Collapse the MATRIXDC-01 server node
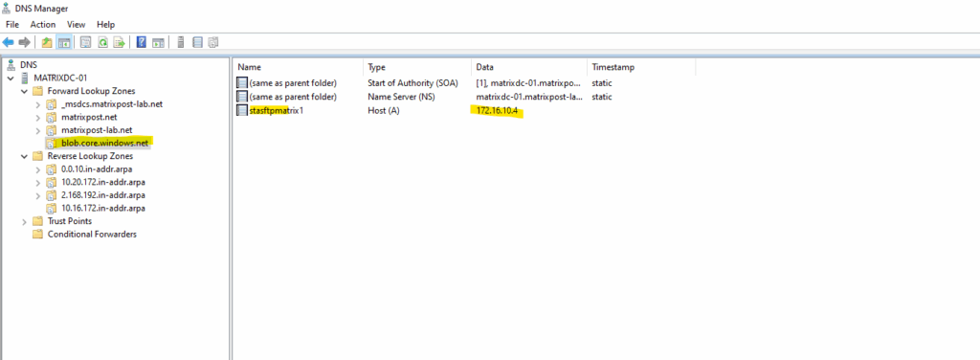The image size is (980, 360). (11, 79)
